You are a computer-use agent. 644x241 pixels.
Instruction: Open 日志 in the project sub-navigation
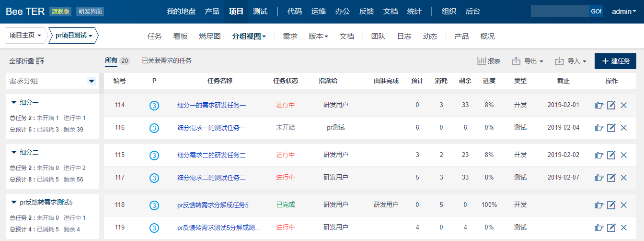click(x=404, y=36)
